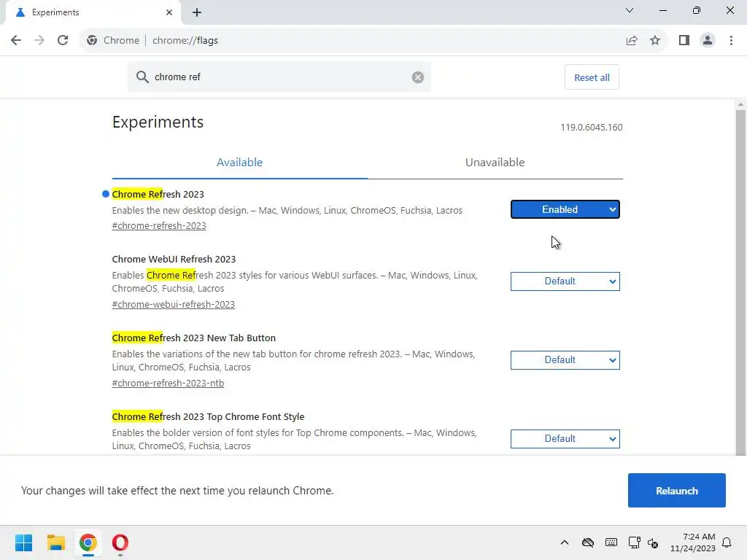Image resolution: width=747 pixels, height=560 pixels.
Task: Click version number 119.0.6045.160
Action: click(x=591, y=128)
